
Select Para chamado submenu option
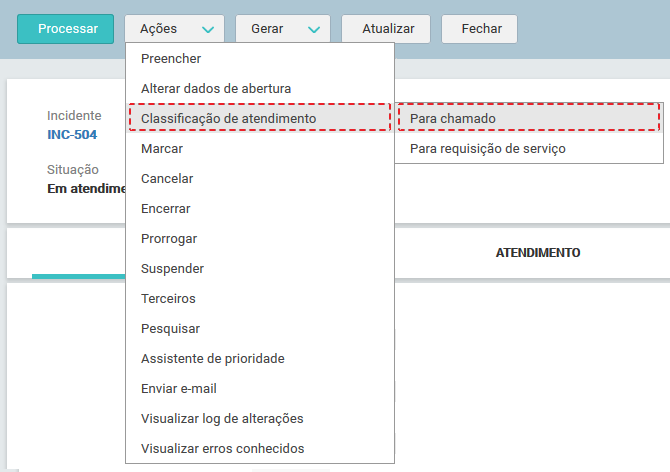(x=529, y=118)
